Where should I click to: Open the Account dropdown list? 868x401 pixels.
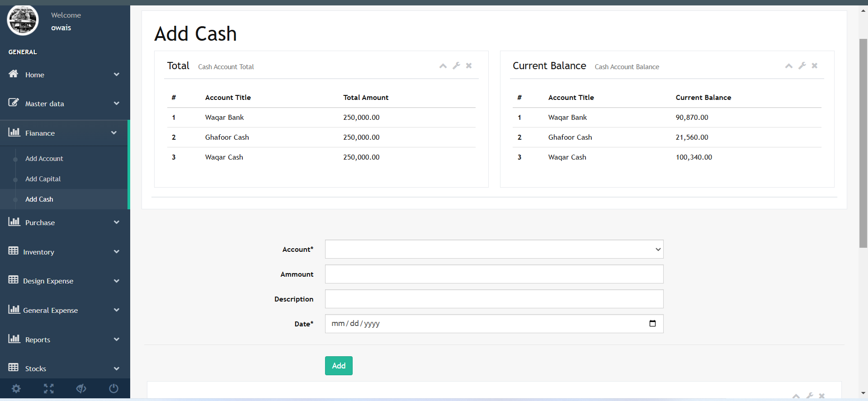494,250
